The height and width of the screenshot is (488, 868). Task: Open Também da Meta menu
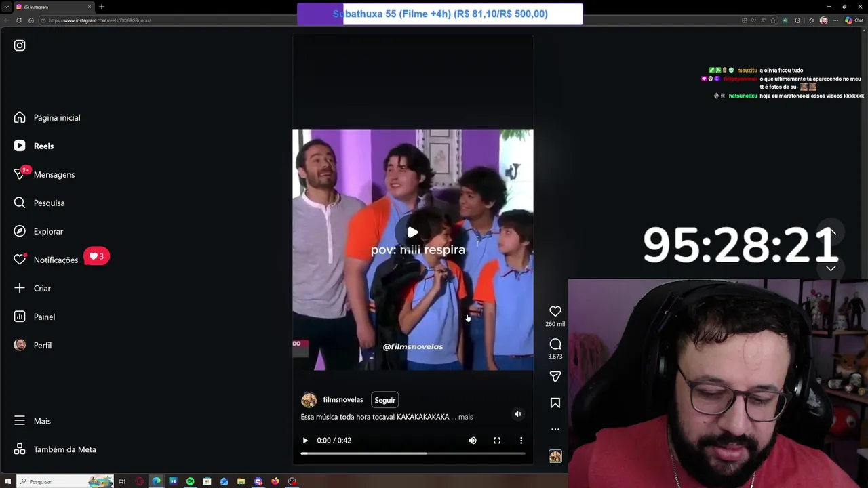pos(56,449)
